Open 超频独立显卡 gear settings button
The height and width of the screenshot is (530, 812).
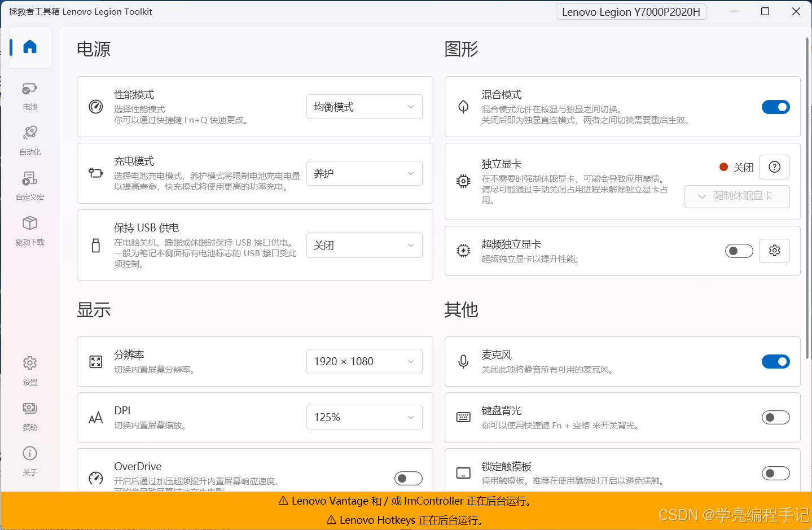(775, 251)
